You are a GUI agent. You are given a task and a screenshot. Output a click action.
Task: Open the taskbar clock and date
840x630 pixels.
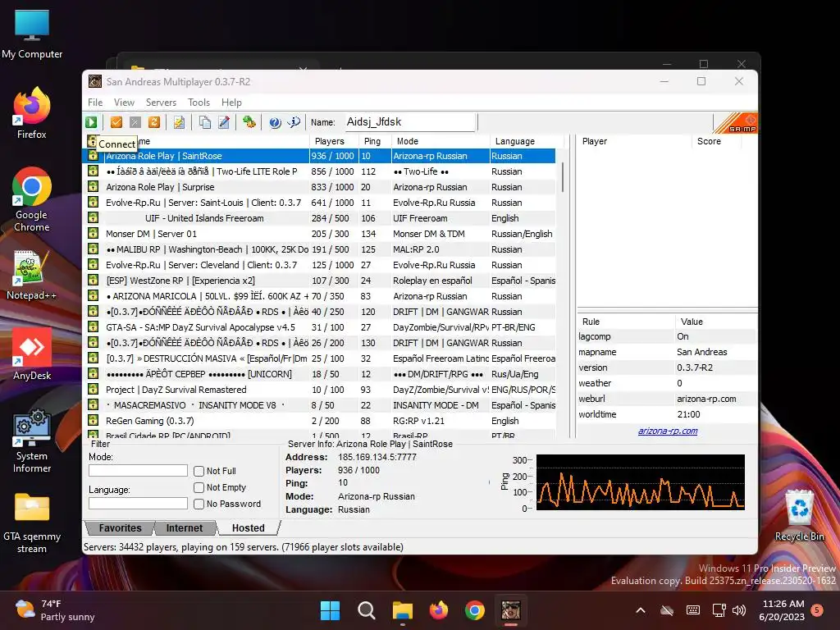[x=782, y=610]
